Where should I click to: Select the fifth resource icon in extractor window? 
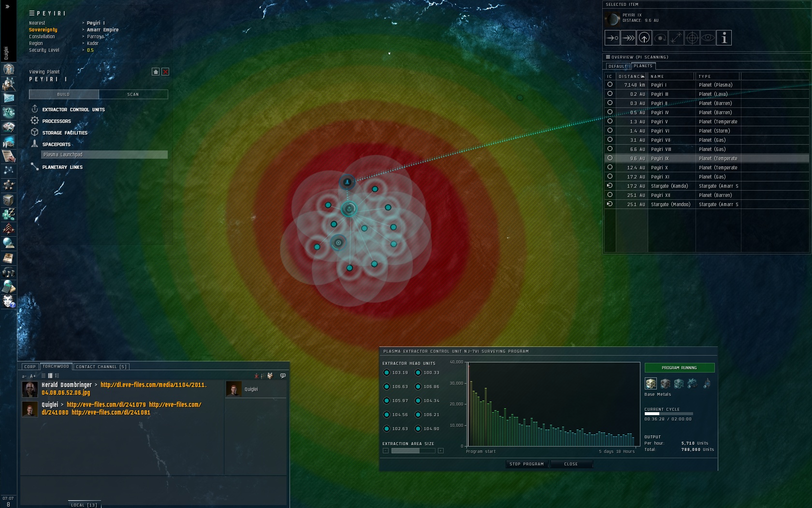707,384
